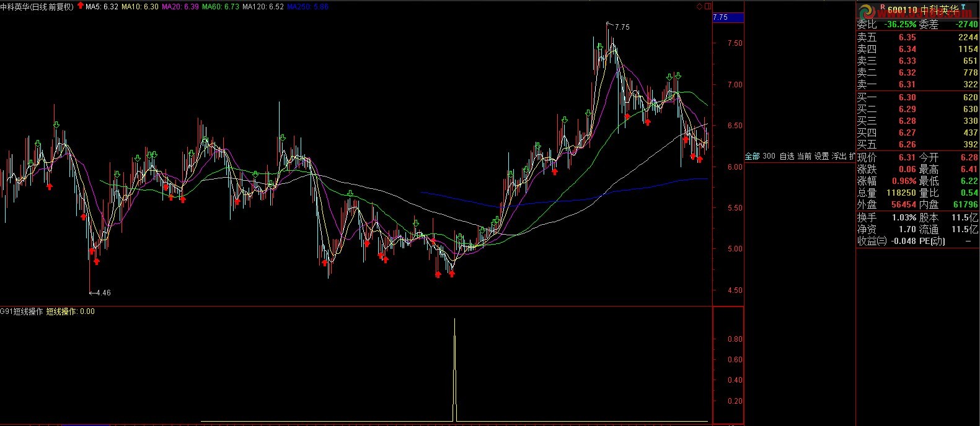Click the 委比 -36.25% value
This screenshot has height=426, width=980.
(x=900, y=25)
